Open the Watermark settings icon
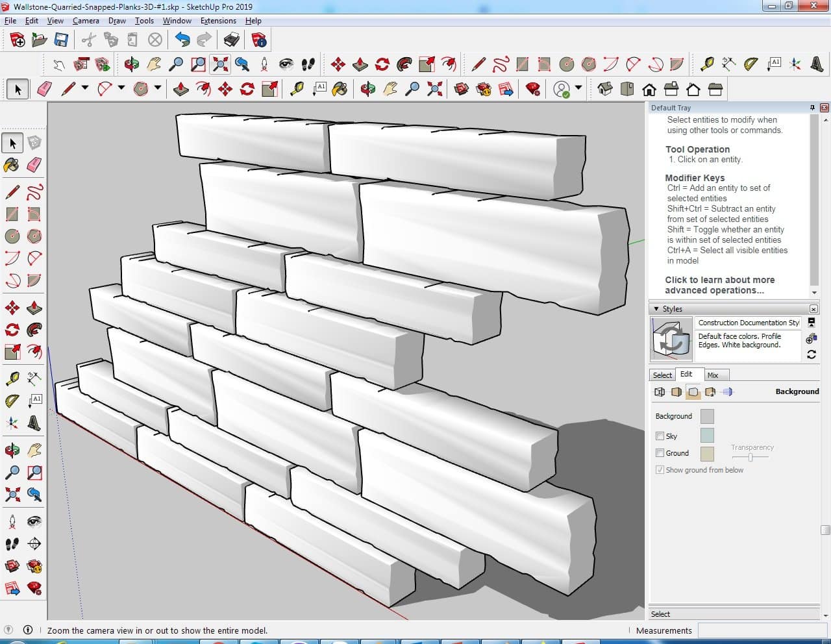The image size is (831, 644). [710, 392]
